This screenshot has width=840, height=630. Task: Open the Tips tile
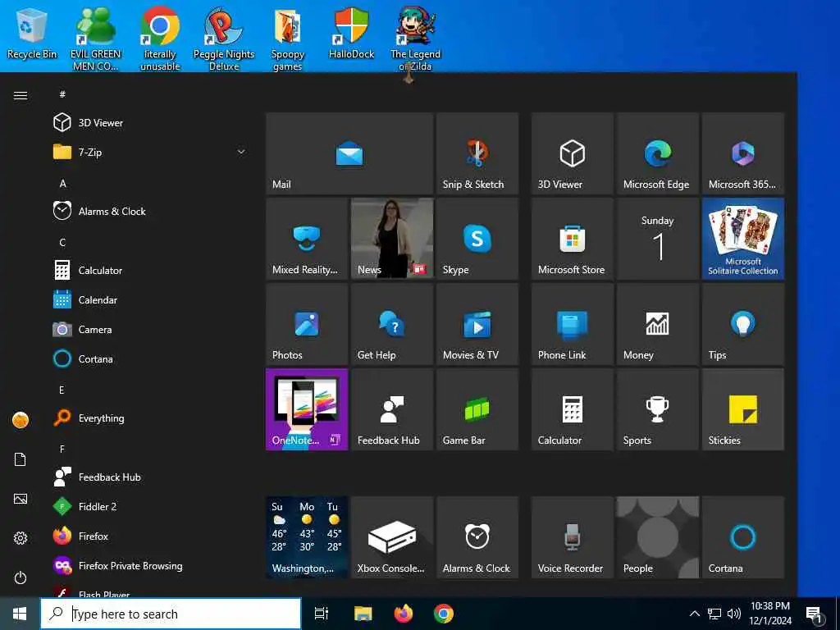[743, 324]
